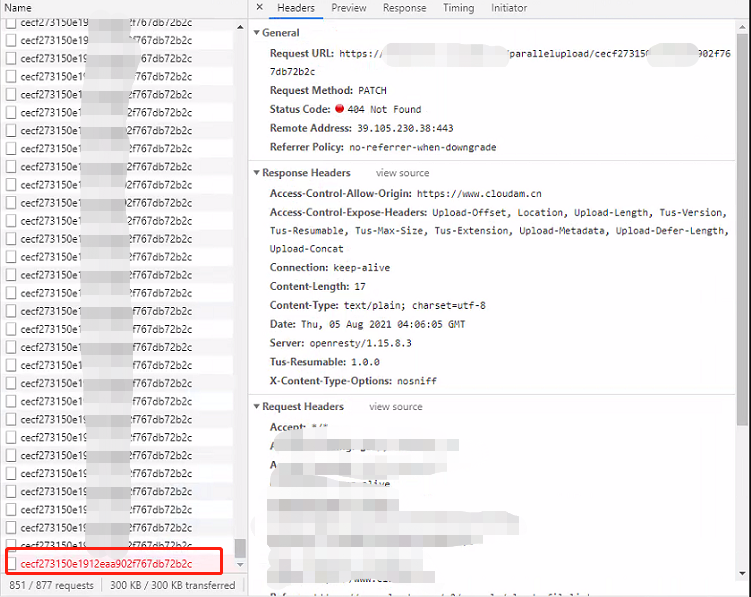Click the headers pane scroll-down arrow

tap(742, 573)
